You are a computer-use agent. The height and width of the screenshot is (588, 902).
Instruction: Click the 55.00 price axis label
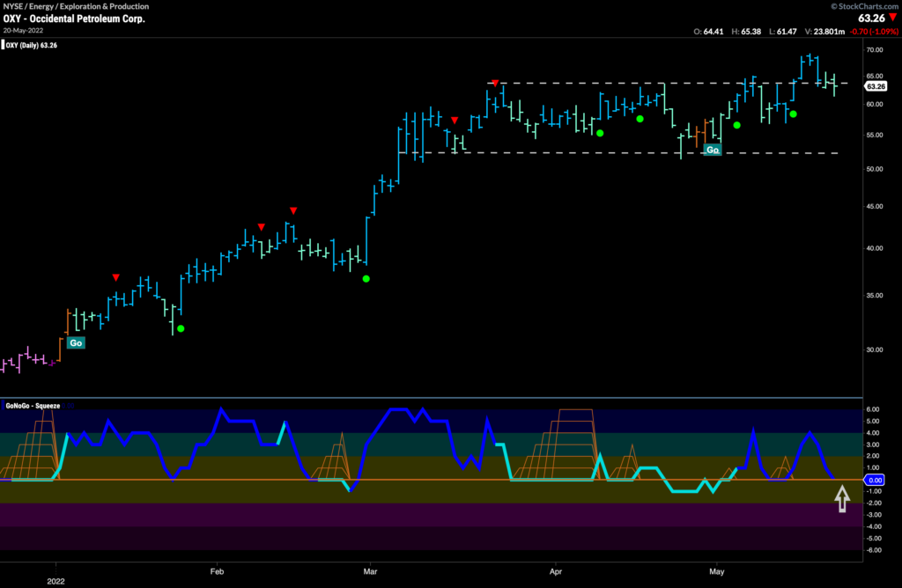tap(875, 135)
